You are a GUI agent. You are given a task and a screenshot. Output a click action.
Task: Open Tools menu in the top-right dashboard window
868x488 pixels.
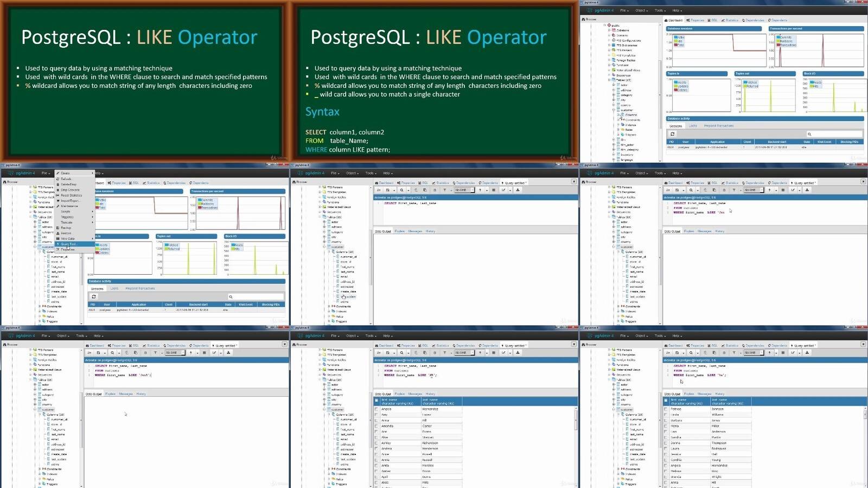[660, 10]
